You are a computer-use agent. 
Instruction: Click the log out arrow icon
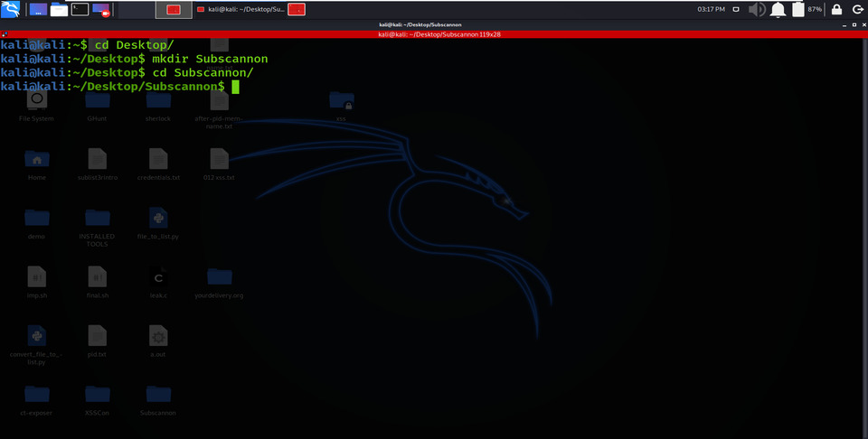click(857, 9)
